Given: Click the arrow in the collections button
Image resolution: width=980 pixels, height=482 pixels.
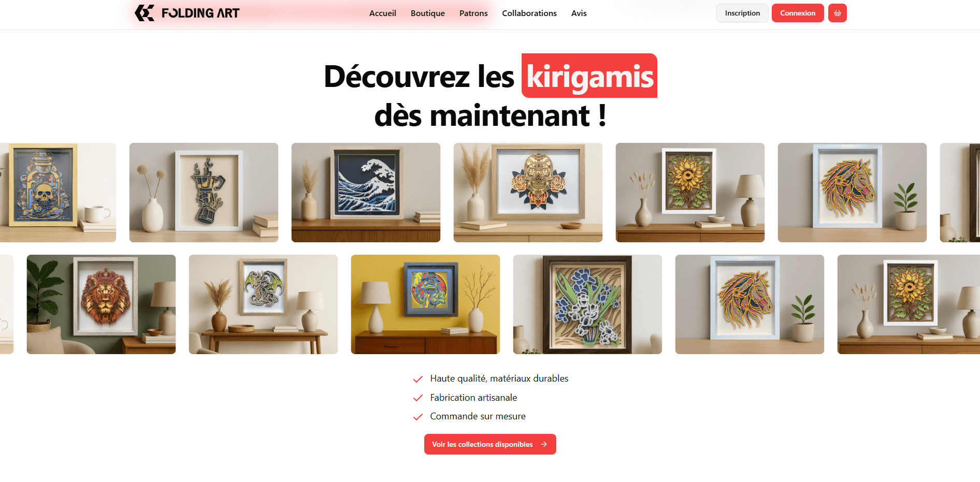Looking at the screenshot, I should point(544,444).
